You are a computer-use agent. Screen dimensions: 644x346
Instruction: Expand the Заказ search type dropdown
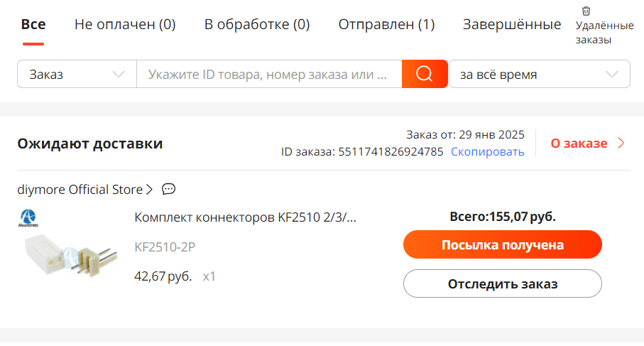pyautogui.click(x=77, y=74)
